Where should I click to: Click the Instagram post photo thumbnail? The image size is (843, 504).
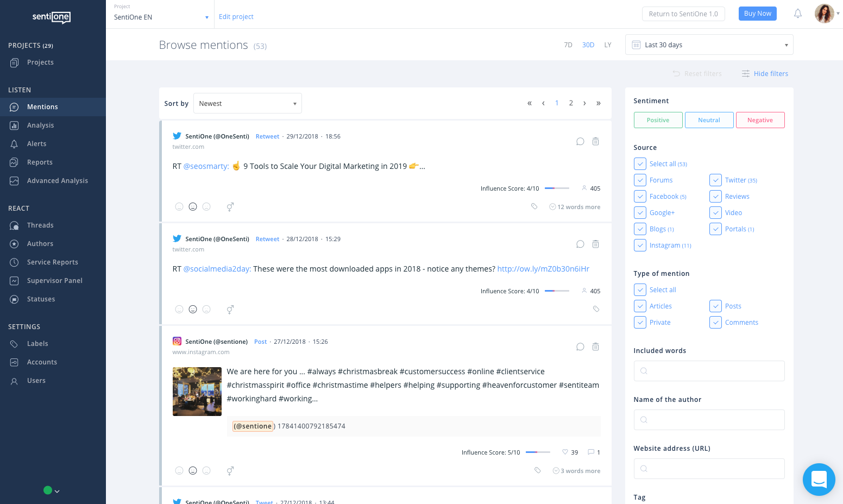click(x=197, y=392)
